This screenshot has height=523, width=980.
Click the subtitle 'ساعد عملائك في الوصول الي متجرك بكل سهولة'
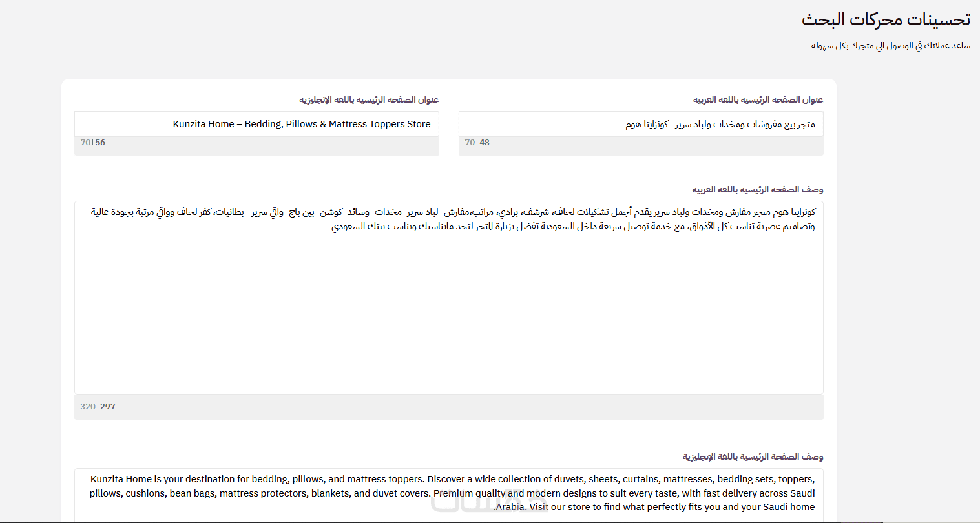click(891, 46)
